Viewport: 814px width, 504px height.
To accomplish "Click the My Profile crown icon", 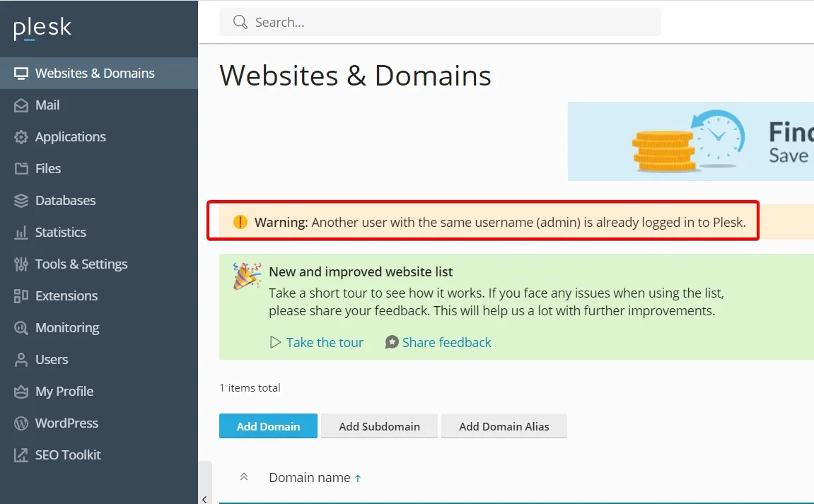I will point(21,392).
